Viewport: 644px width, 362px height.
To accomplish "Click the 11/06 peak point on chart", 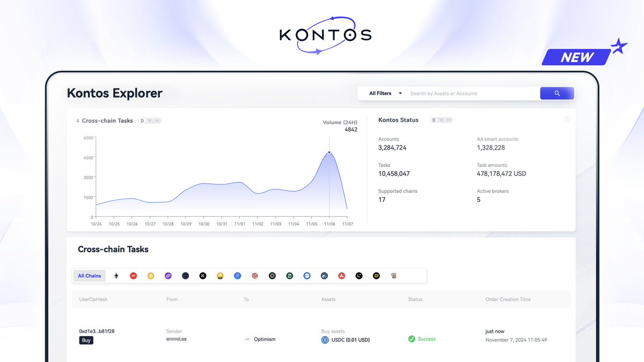I will click(x=329, y=152).
